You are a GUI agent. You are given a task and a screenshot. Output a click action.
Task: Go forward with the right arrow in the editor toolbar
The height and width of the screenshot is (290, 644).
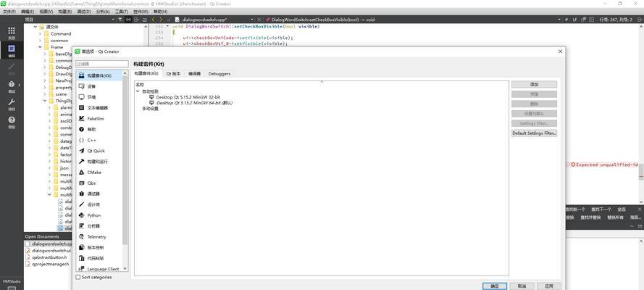click(x=161, y=20)
